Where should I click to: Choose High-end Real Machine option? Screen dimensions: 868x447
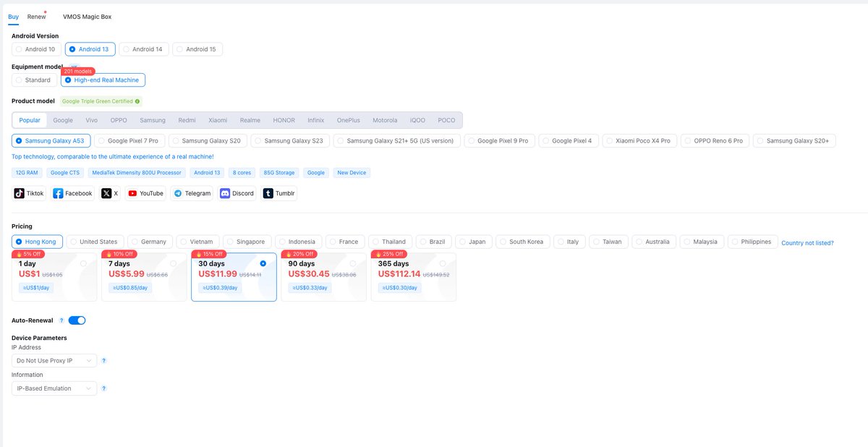click(x=103, y=80)
